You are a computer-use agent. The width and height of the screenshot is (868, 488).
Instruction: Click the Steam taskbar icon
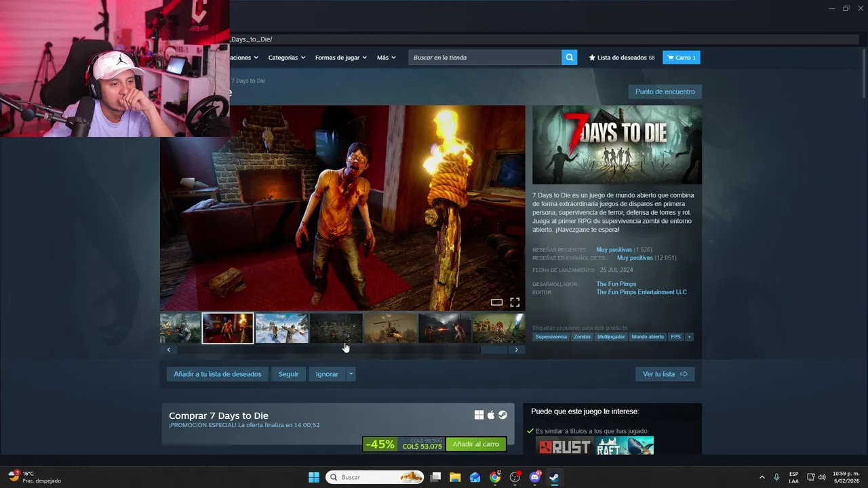pyautogui.click(x=555, y=477)
